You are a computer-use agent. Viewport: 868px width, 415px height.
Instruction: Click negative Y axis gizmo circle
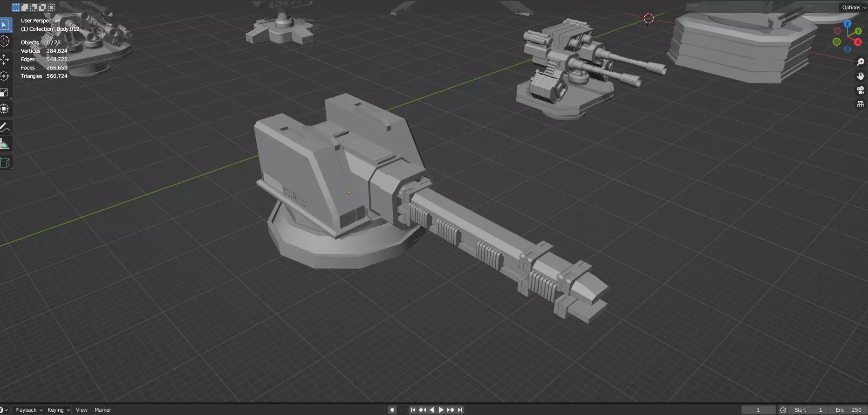click(x=837, y=42)
